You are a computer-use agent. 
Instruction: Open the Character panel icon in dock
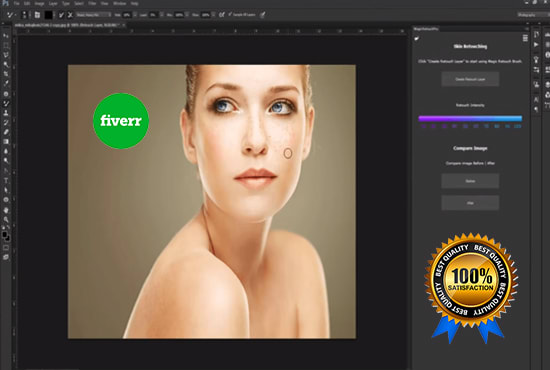point(536,99)
